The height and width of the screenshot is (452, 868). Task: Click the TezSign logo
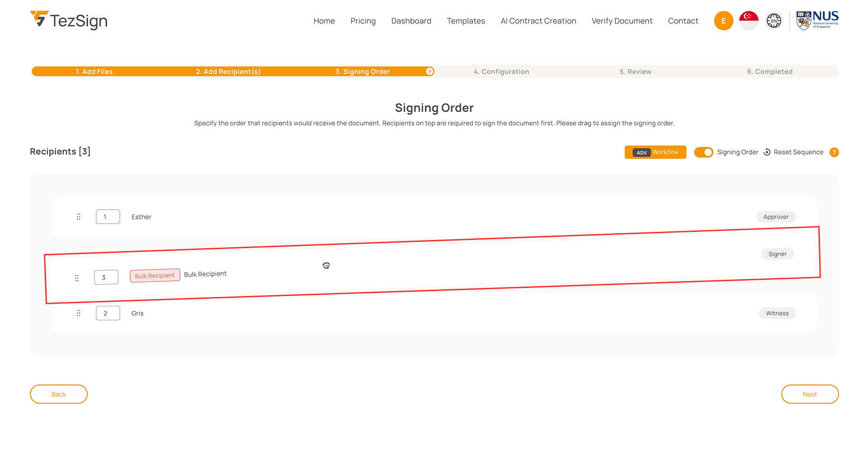click(69, 20)
